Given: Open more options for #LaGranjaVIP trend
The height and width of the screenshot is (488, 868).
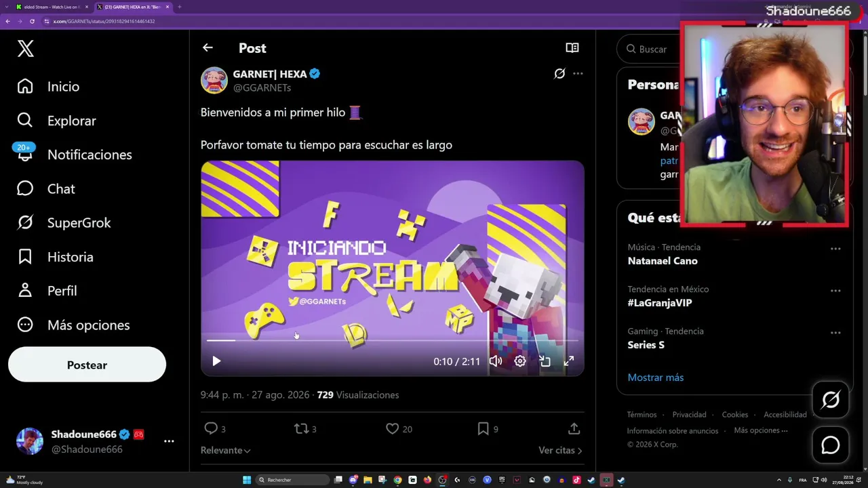Looking at the screenshot, I should click(x=835, y=290).
